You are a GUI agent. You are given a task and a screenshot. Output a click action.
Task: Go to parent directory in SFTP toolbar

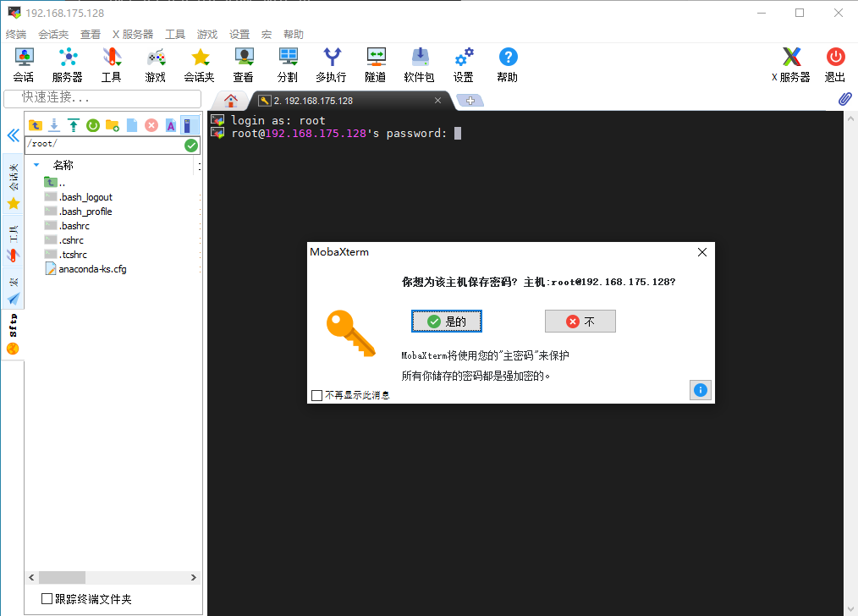tap(36, 125)
